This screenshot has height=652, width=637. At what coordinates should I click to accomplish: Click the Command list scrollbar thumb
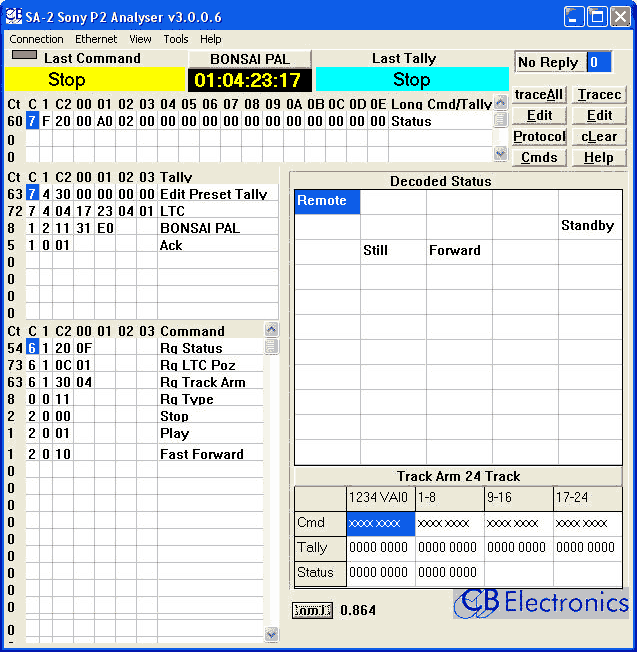tap(272, 346)
